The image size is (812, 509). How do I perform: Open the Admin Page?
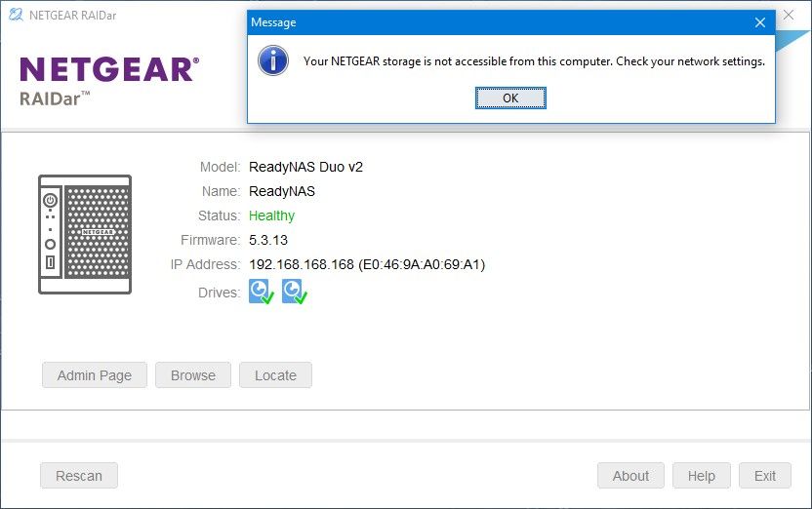[x=95, y=375]
